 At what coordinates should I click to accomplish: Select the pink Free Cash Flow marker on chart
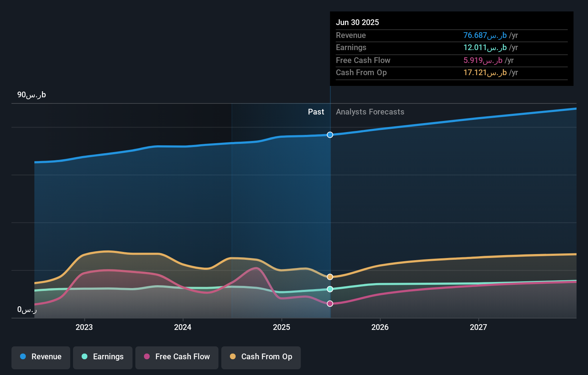330,303
